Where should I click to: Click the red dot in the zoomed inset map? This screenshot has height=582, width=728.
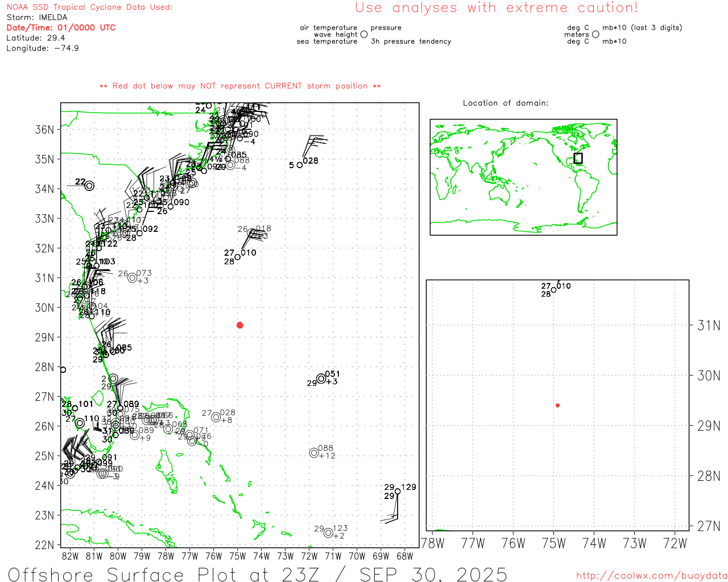point(558,405)
